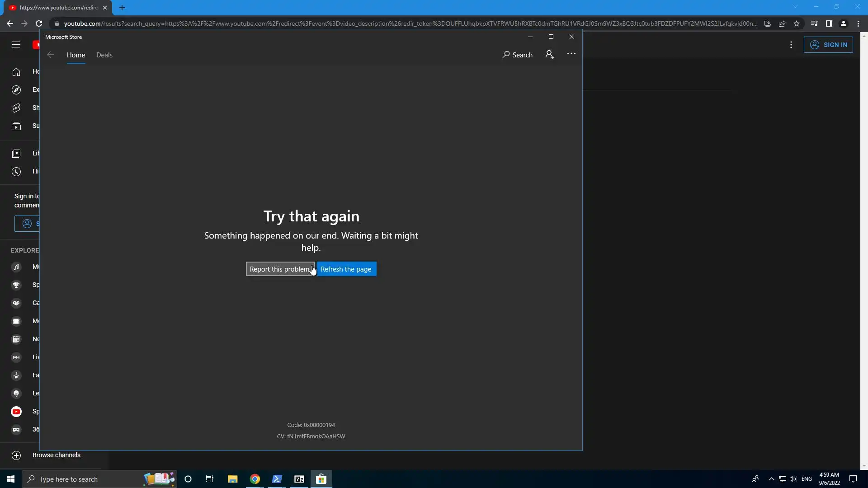Reload the page in Chrome
This screenshot has width=868, height=488.
(x=39, y=23)
